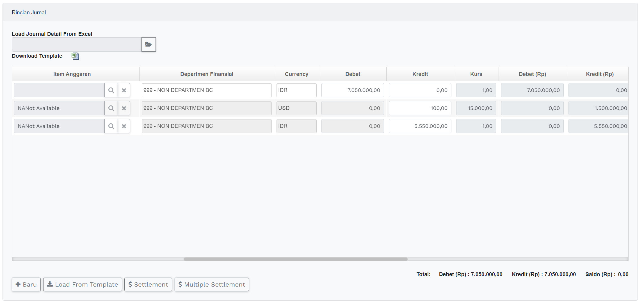644x302 pixels.
Task: Click the Debet field showing 7.050.000,00
Action: (352, 90)
